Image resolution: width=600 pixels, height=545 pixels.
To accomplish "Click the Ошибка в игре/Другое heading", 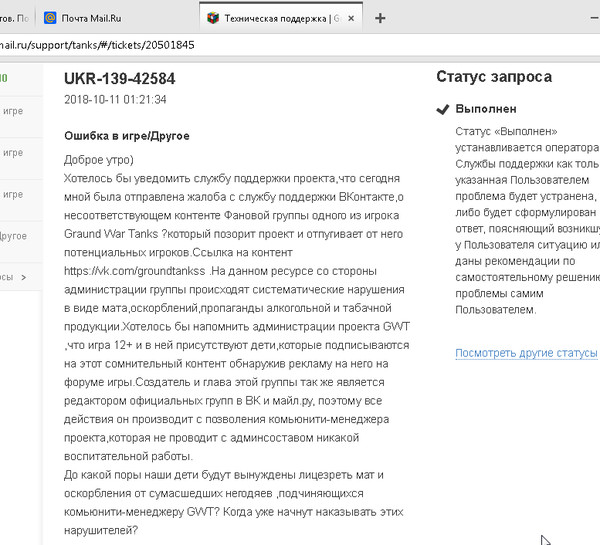I will pyautogui.click(x=127, y=136).
